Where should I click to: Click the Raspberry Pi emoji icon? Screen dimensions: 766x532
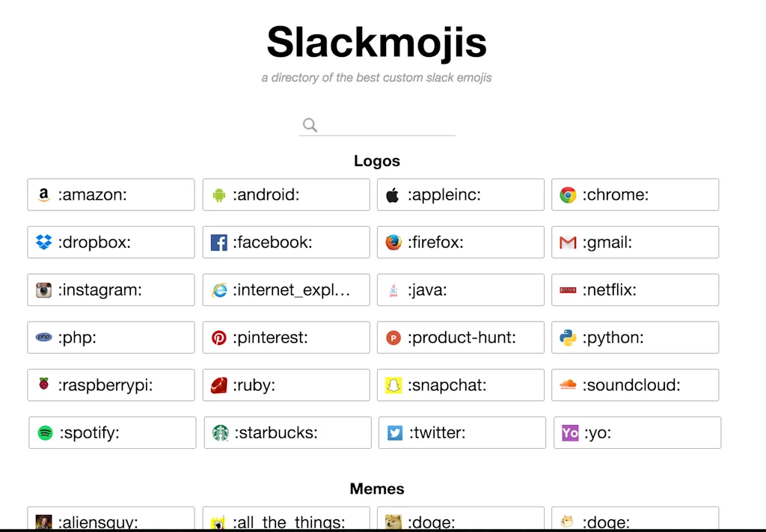(44, 385)
